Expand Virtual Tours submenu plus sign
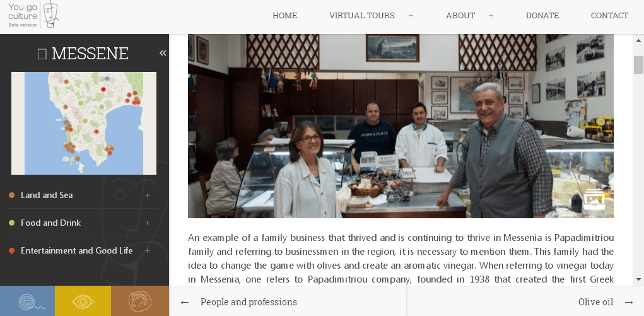Viewport: 644px width, 316px height. (411, 16)
